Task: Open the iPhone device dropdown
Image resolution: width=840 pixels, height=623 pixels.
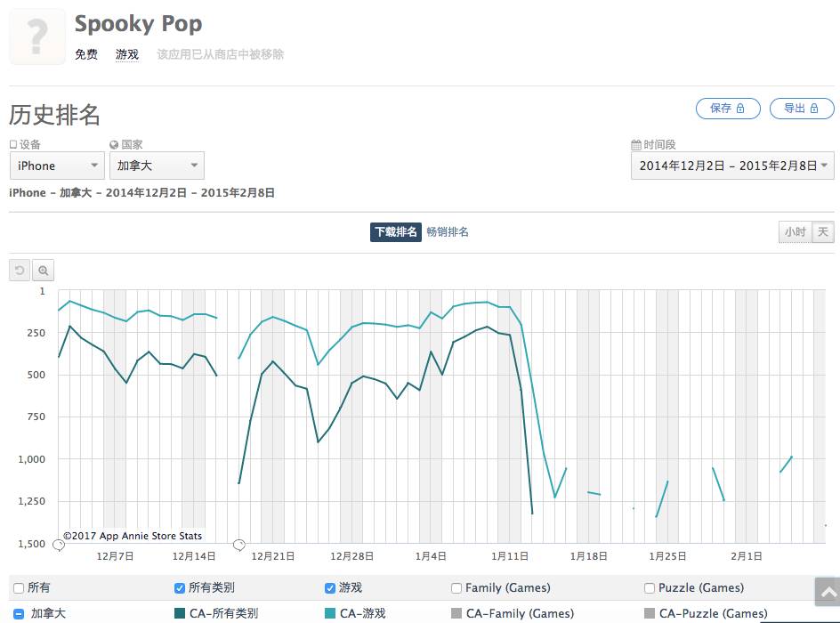Action: [x=57, y=166]
